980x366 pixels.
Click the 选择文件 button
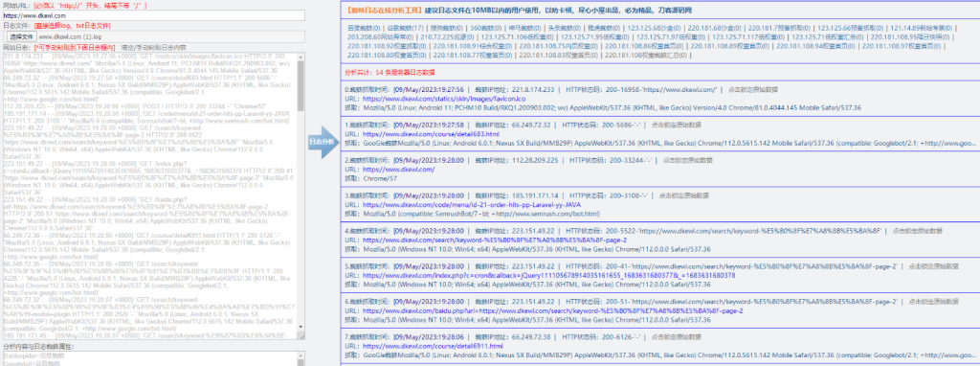[21, 37]
